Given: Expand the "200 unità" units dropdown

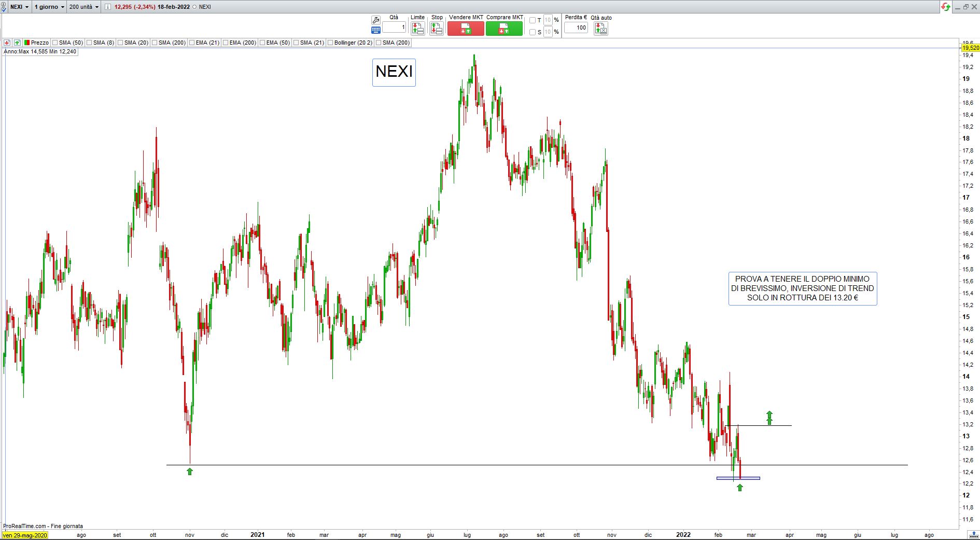Looking at the screenshot, I should click(84, 7).
